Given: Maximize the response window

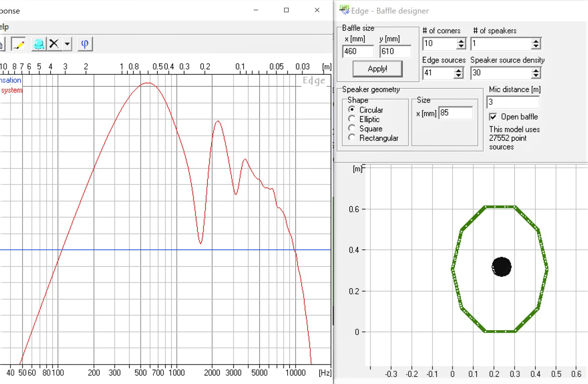Looking at the screenshot, I should pos(286,10).
